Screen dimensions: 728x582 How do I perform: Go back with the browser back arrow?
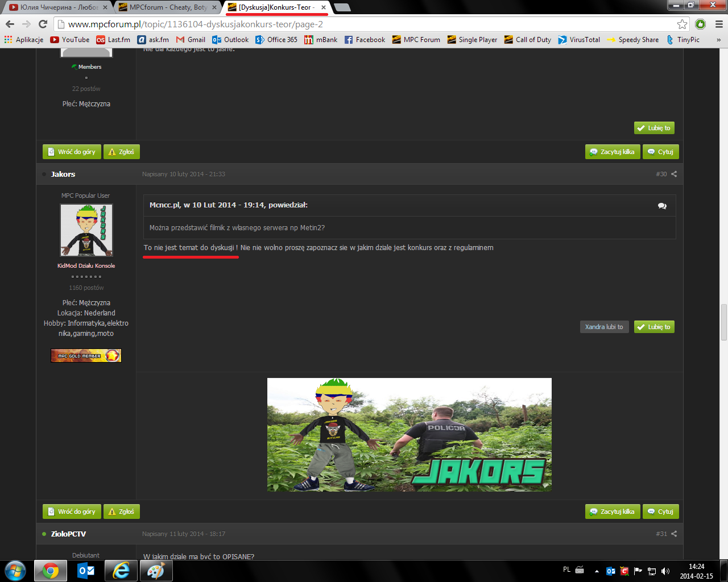[10, 24]
